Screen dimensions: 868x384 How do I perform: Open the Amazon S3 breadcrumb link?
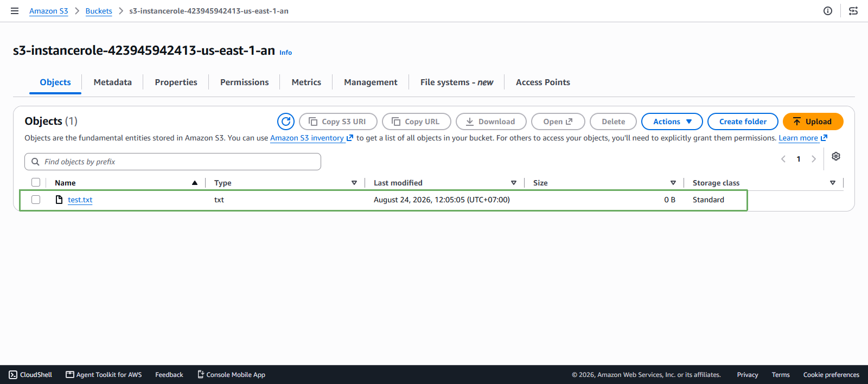coord(49,11)
